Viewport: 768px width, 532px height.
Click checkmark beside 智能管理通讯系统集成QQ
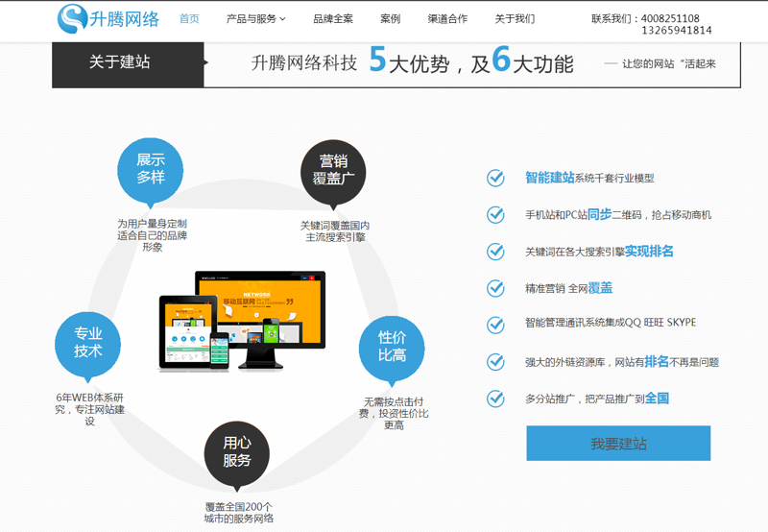pos(495,325)
